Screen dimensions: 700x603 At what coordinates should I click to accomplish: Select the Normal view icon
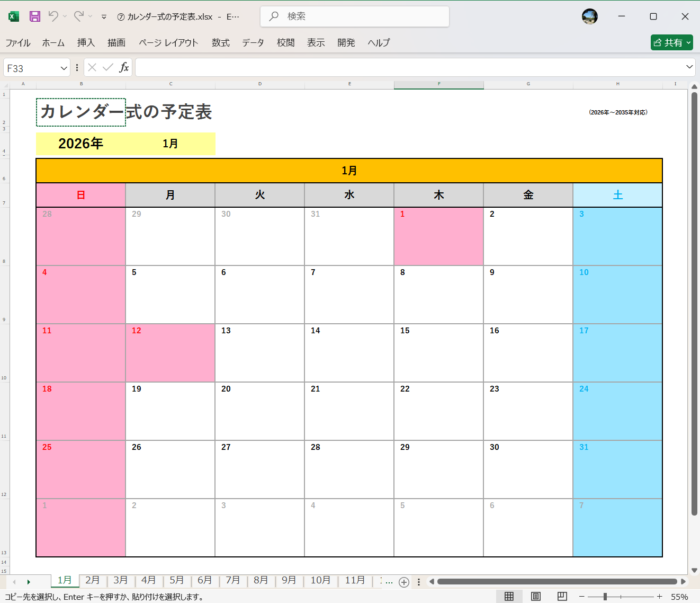point(509,597)
